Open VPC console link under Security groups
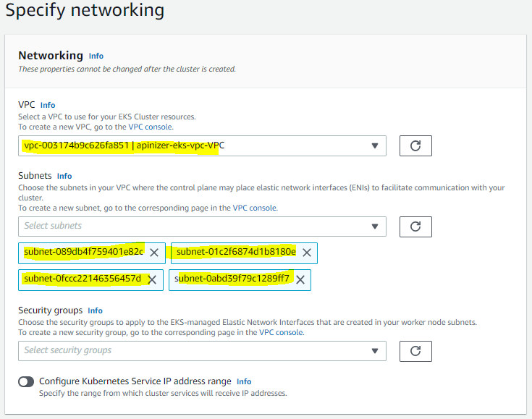 [x=281, y=332]
